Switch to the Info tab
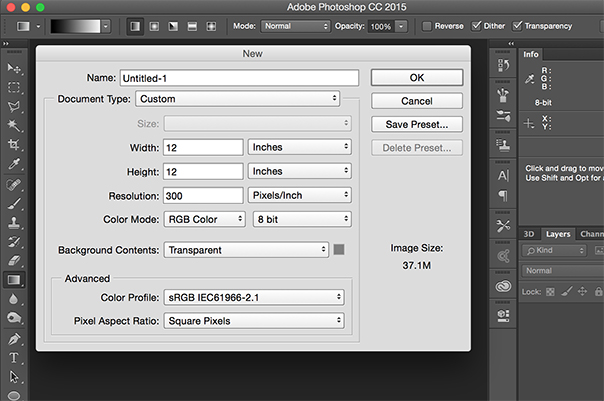This screenshot has height=401, width=604. [530, 54]
